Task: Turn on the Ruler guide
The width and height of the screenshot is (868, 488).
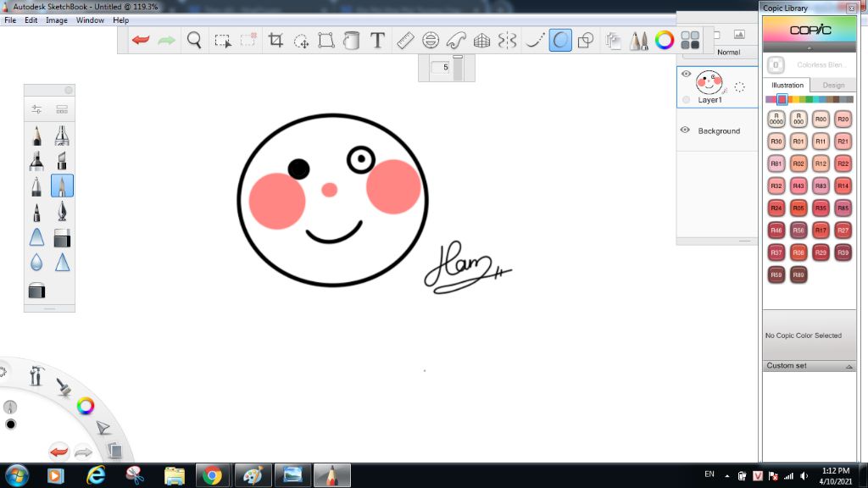Action: coord(405,40)
